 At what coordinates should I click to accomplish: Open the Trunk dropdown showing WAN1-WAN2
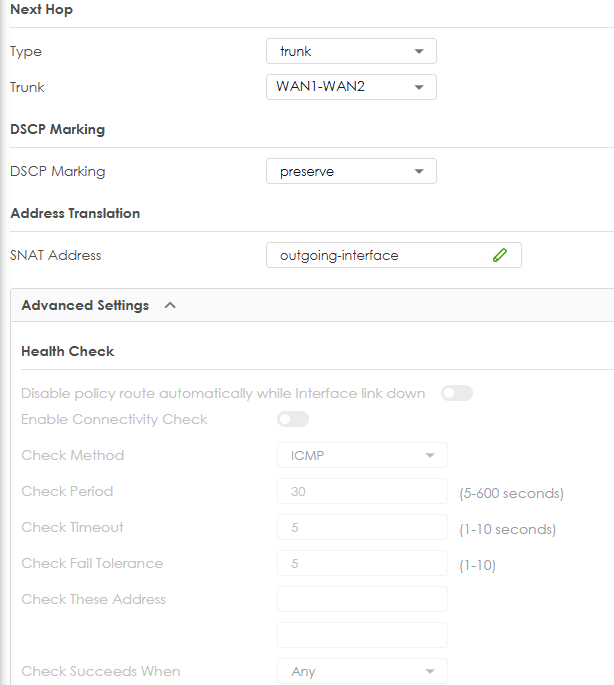(351, 87)
